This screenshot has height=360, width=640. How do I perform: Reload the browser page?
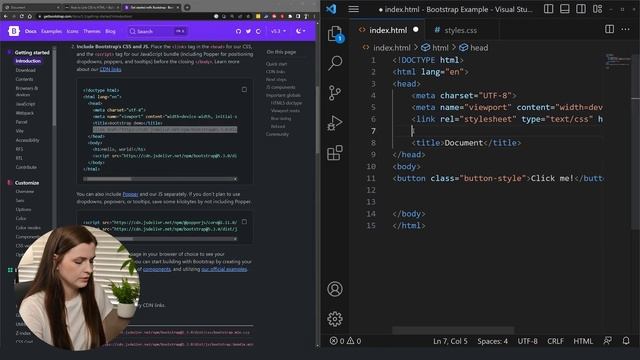pos(22,16)
